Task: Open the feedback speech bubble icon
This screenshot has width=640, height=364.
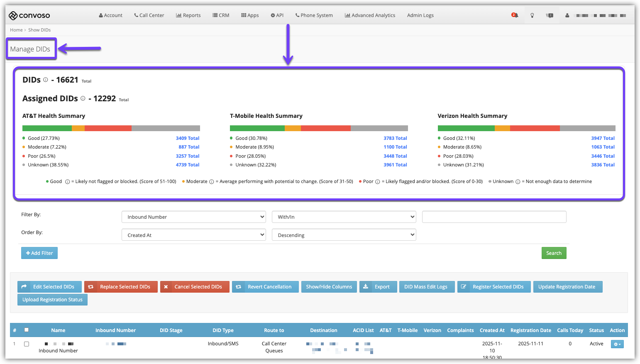Action: pyautogui.click(x=550, y=15)
